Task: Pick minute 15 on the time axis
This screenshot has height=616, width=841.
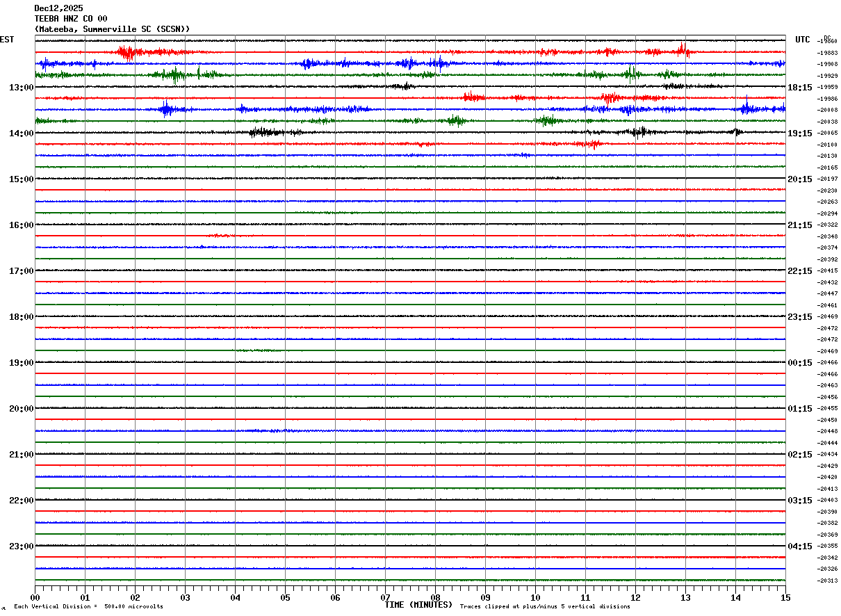Action: [x=785, y=597]
